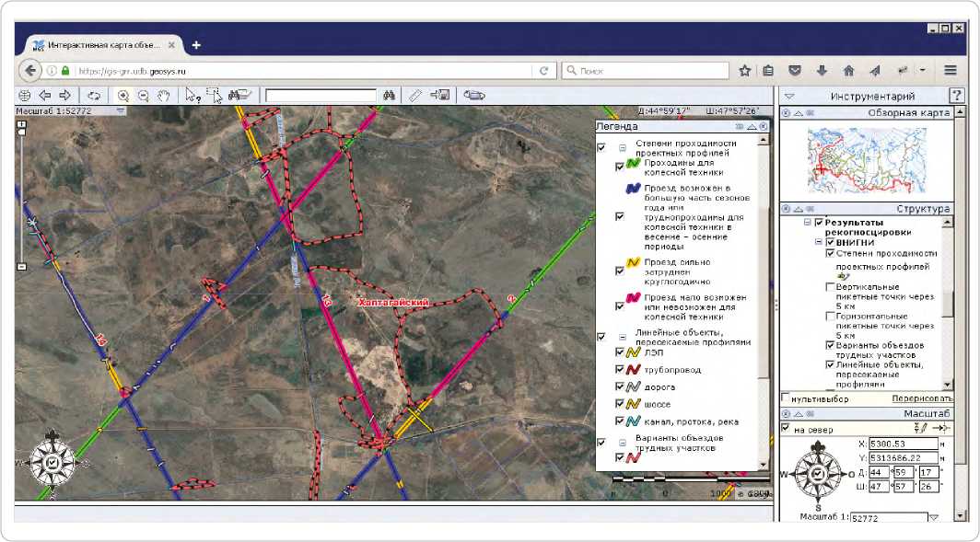This screenshot has height=542, width=980.
Task: Select the identify cursor with question mark
Action: click(x=192, y=96)
